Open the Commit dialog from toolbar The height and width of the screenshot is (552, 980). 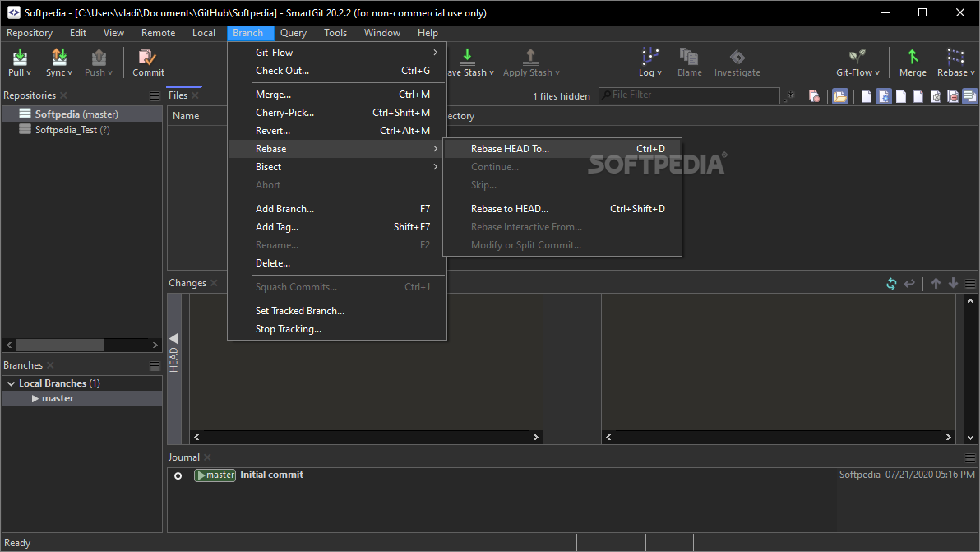148,63
